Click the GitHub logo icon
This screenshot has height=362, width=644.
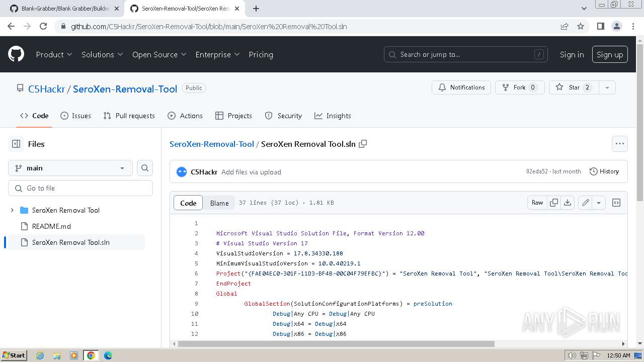(16, 54)
